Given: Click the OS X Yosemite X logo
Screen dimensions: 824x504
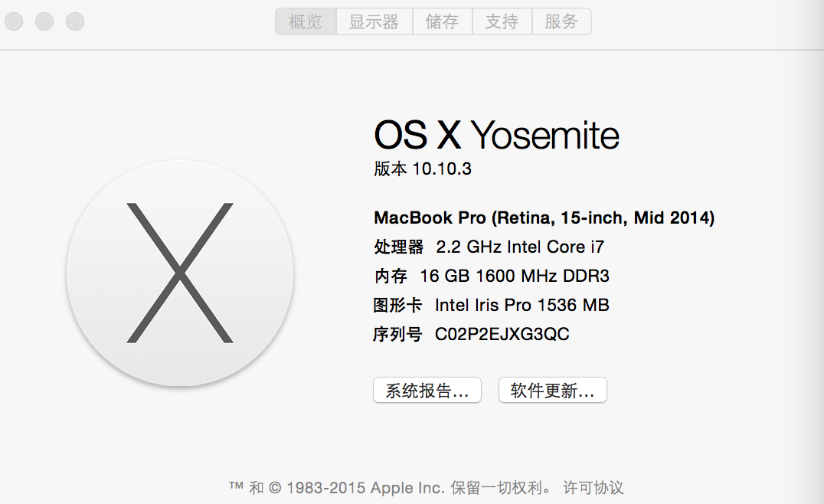Looking at the screenshot, I should pyautogui.click(x=180, y=273).
